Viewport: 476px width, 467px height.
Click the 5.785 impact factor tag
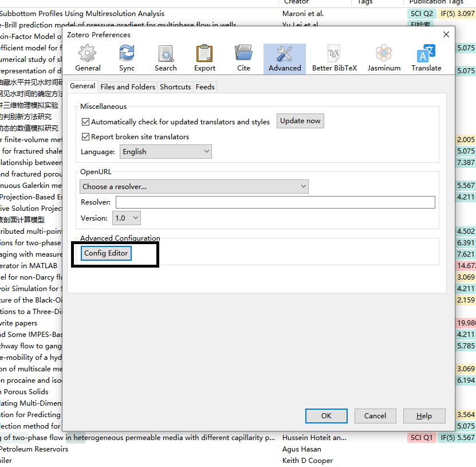coord(466,346)
